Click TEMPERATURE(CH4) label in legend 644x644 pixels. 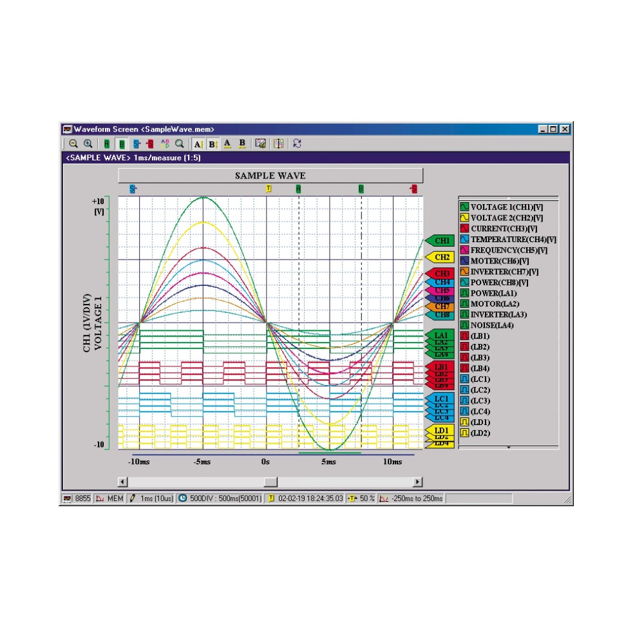tap(513, 240)
